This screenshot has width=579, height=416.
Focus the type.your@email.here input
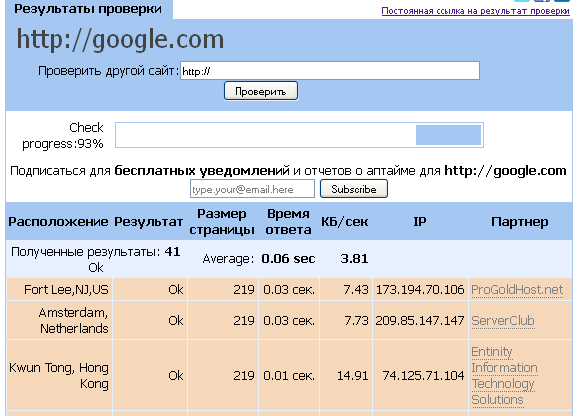252,189
